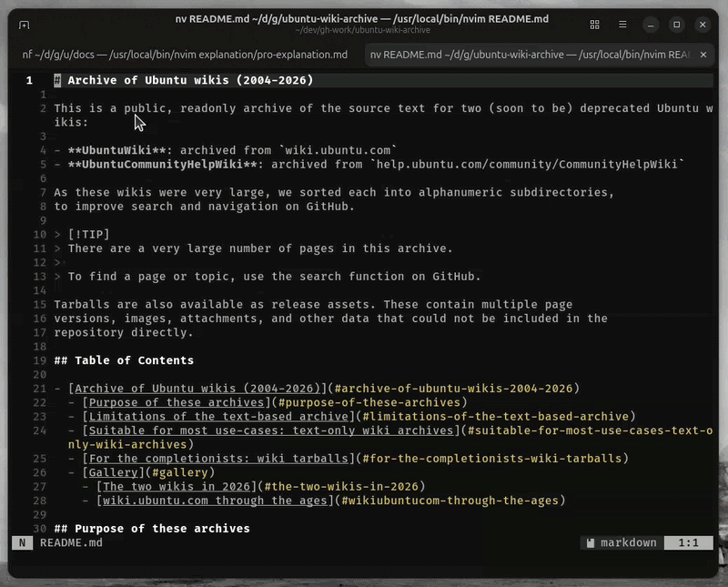
Task: Click the markdown filetype indicator
Action: click(x=628, y=542)
